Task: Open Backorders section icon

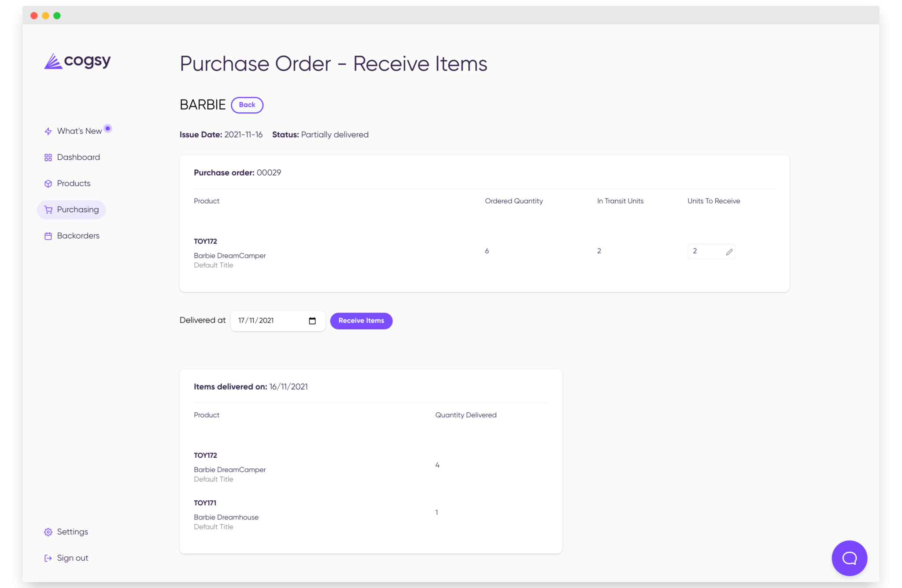Action: click(47, 236)
